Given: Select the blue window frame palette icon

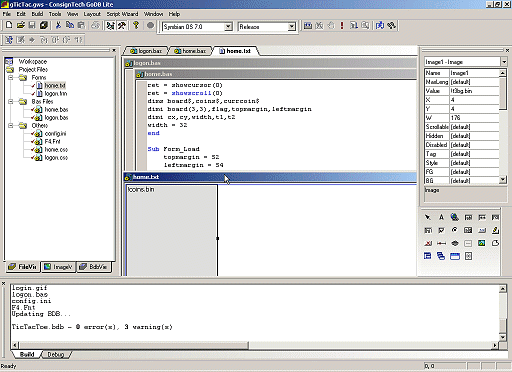Looking at the screenshot, I should coord(455,256).
